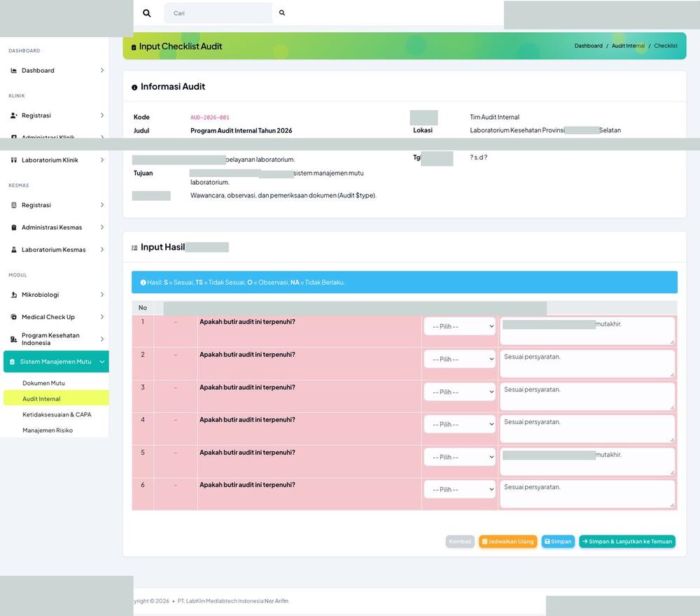Click Tim Audit Internal text
This screenshot has height=616, width=700.
(495, 118)
